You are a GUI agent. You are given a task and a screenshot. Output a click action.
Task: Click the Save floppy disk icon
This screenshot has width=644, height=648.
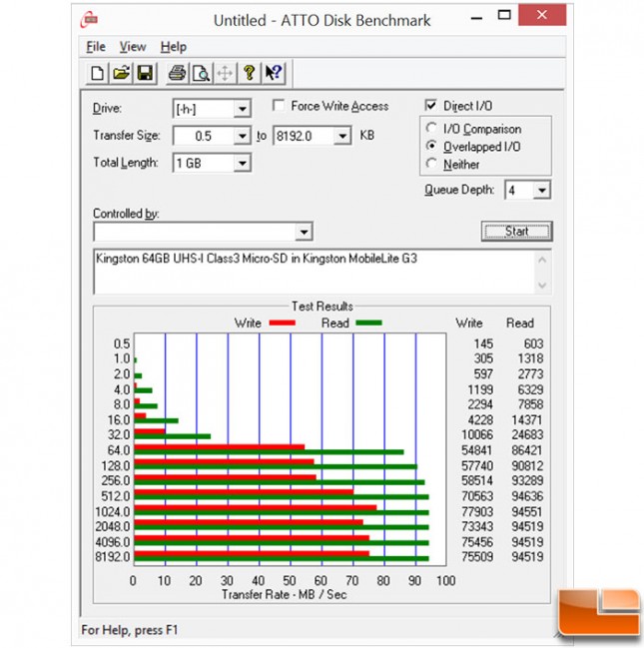coord(145,73)
